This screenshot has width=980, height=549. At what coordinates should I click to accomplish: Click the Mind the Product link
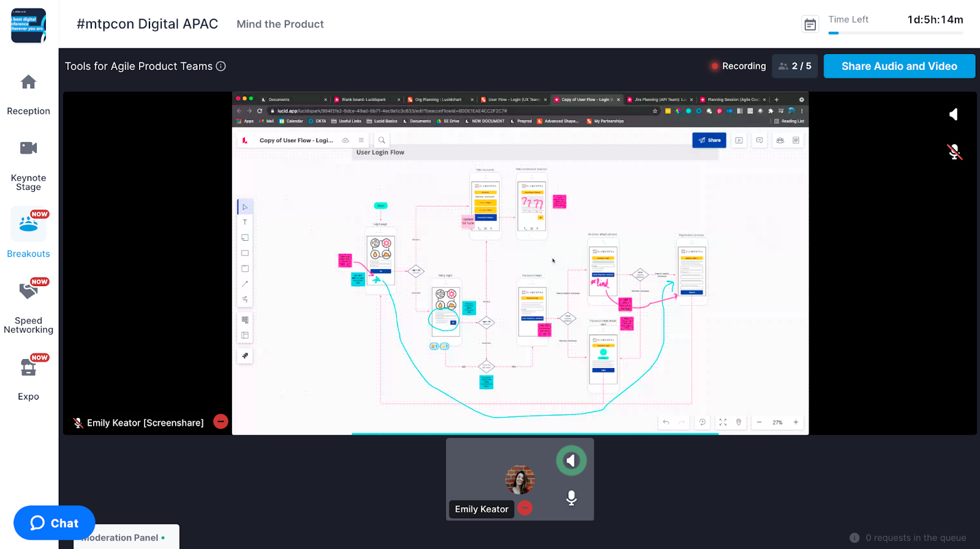[280, 25]
